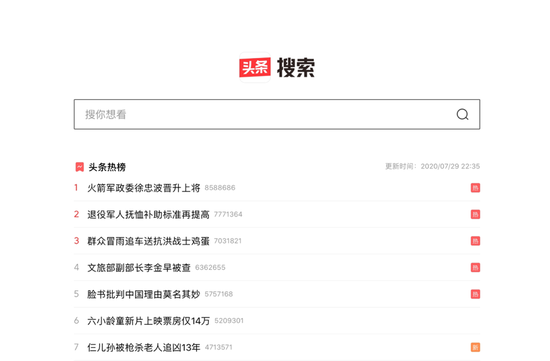Click the 头条热榜 section title
Image resolution: width=550 pixels, height=361 pixels.
coord(107,167)
